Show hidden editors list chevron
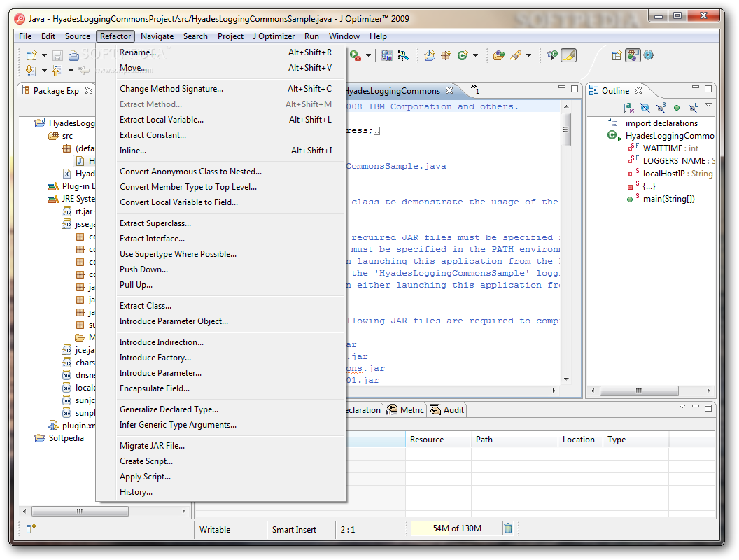Image resolution: width=739 pixels, height=560 pixels. (x=474, y=89)
